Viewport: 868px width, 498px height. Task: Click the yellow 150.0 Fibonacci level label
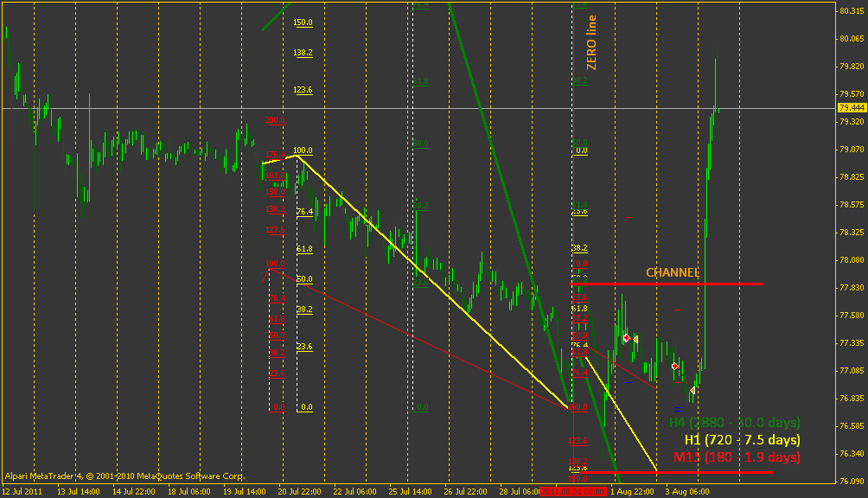pos(303,22)
